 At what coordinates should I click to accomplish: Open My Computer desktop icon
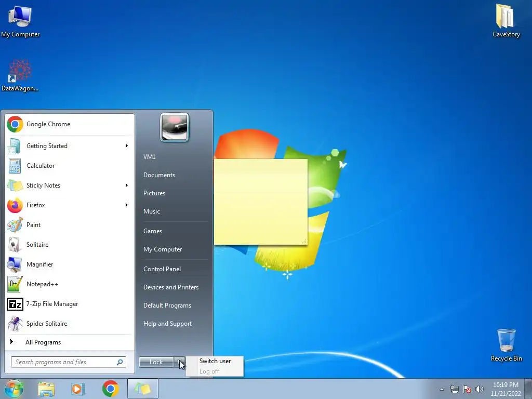(20, 20)
